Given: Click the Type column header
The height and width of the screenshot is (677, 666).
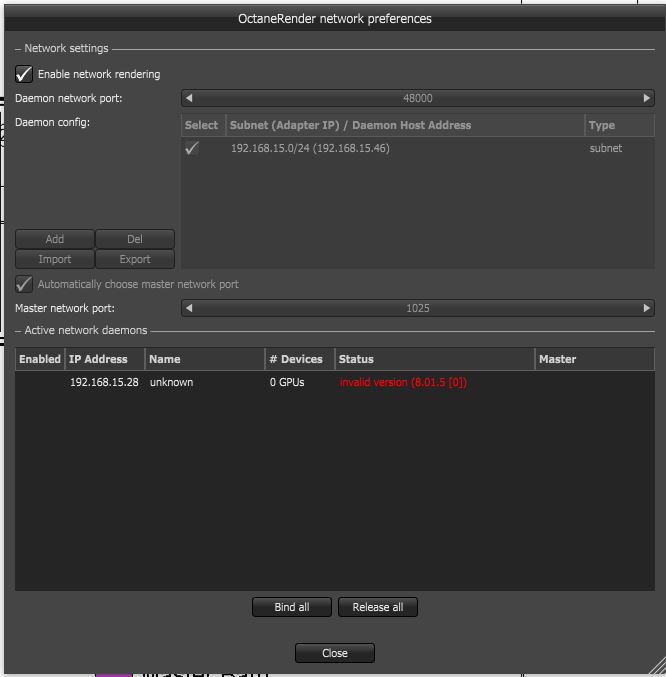Looking at the screenshot, I should point(620,125).
